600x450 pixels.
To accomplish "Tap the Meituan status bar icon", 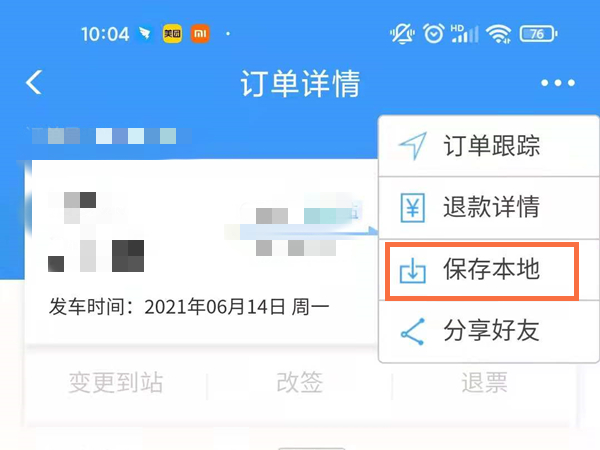I will point(172,34).
